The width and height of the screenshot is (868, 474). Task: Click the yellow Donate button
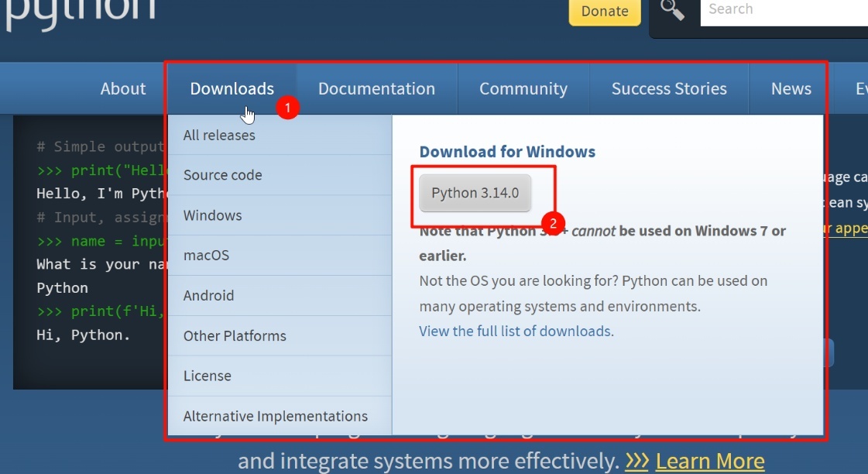(x=605, y=11)
